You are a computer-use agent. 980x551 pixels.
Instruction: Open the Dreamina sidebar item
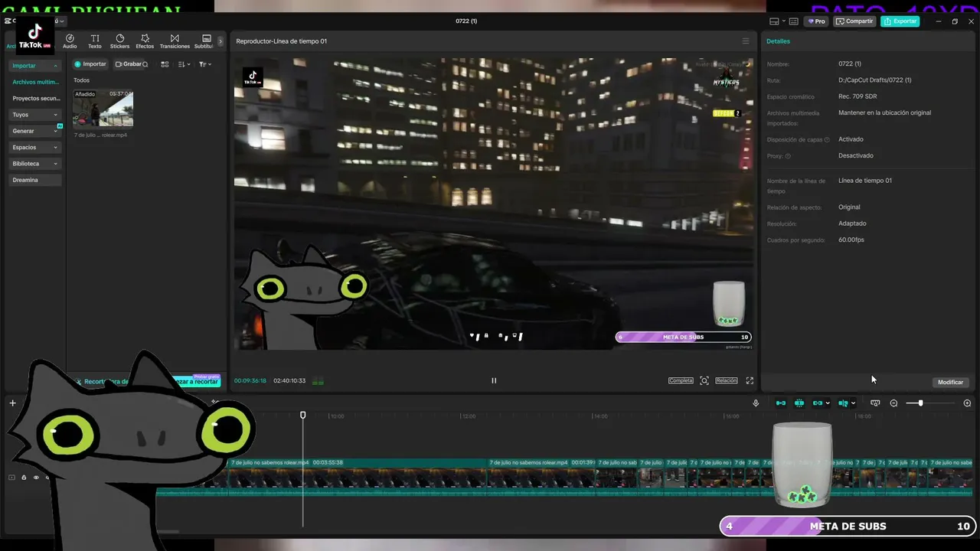(x=34, y=180)
